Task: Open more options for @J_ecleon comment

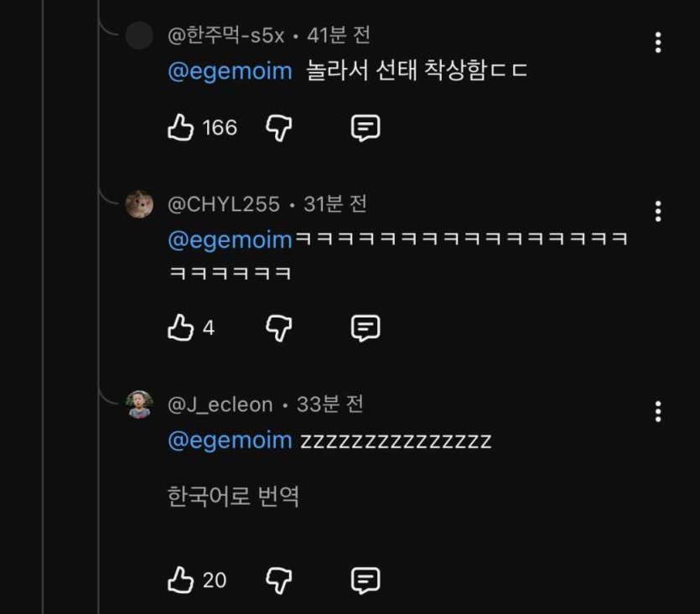Action: pos(658,411)
